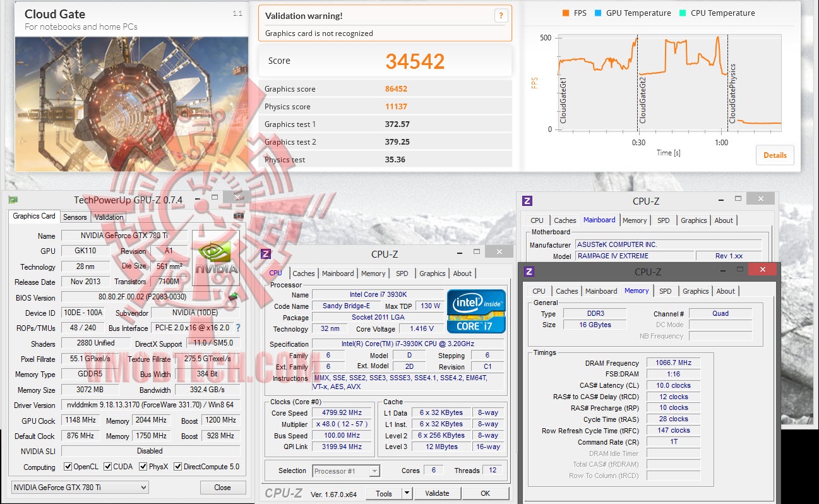Open Graphics tab in the CPU-Z Timings window

tap(696, 291)
